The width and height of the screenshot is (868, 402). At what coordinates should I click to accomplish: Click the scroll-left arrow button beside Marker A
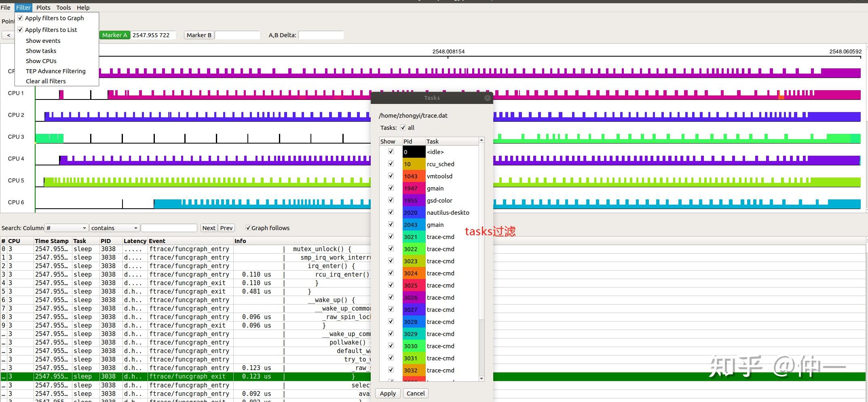[x=8, y=35]
